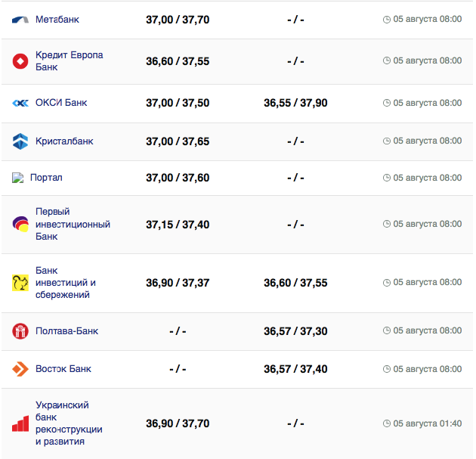
Task: Click the clock icon in Метабанк row
Action: 387,20
